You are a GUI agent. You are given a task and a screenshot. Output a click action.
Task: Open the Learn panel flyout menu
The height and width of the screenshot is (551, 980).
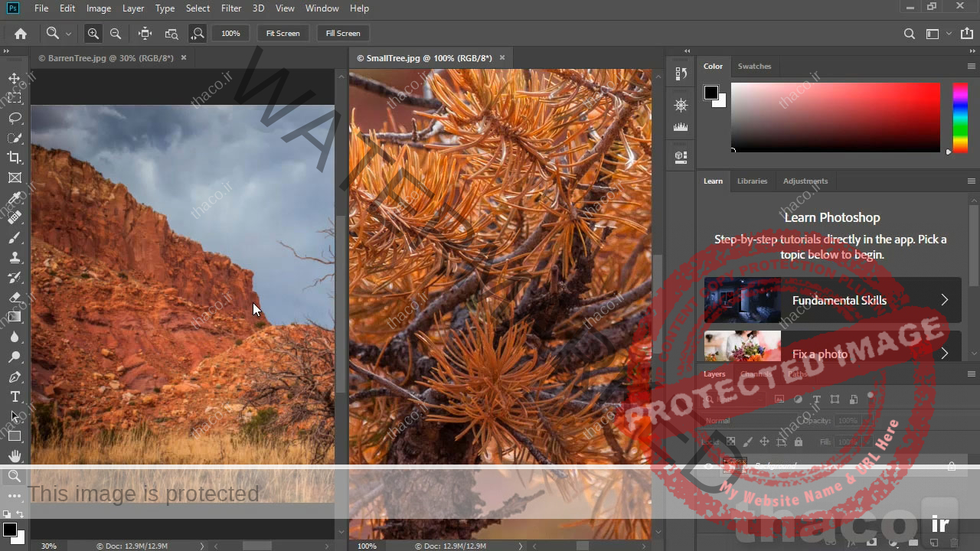click(x=971, y=181)
